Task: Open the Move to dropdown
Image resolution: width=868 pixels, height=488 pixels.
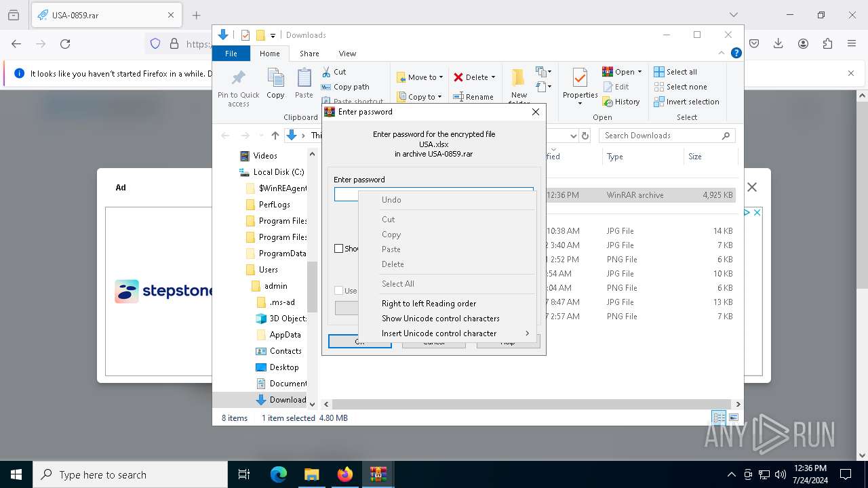Action: tap(420, 77)
